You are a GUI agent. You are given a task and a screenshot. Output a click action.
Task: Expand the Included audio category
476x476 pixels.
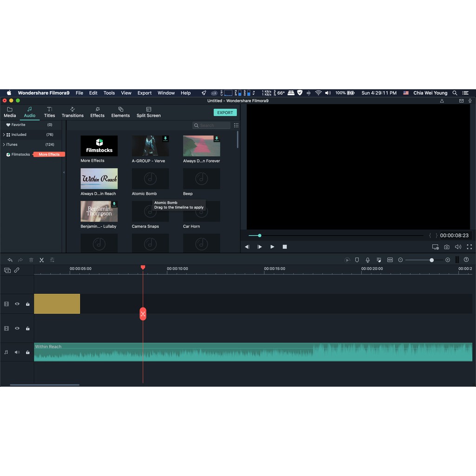tap(4, 135)
